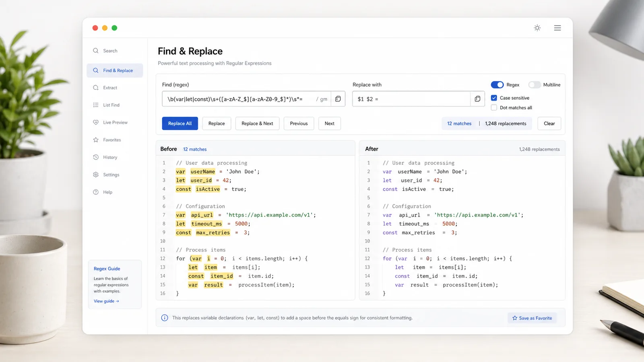Screen dimensions: 644x362
Task: Uncheck the Case sensitive checkbox
Action: [x=494, y=98]
